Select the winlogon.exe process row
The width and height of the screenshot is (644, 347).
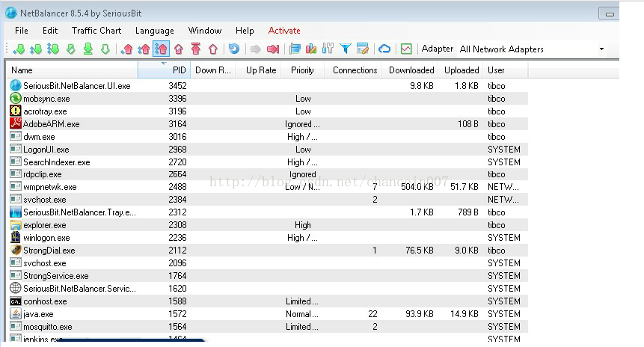coord(268,238)
